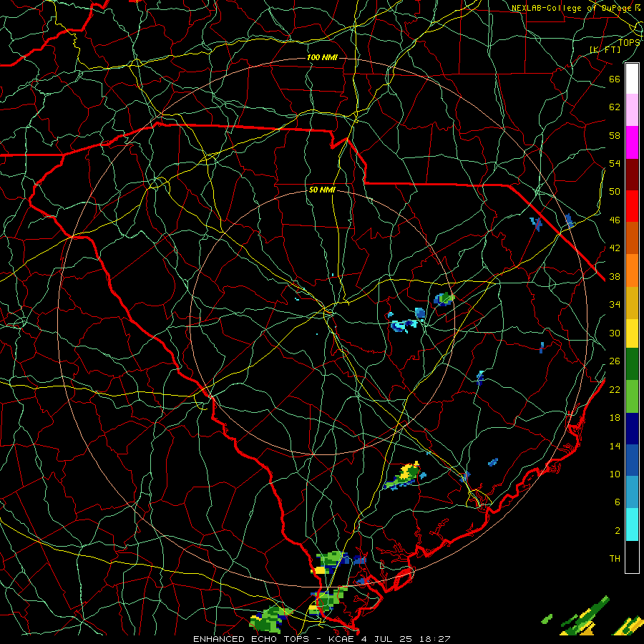Click the '6' legend value

point(618,502)
